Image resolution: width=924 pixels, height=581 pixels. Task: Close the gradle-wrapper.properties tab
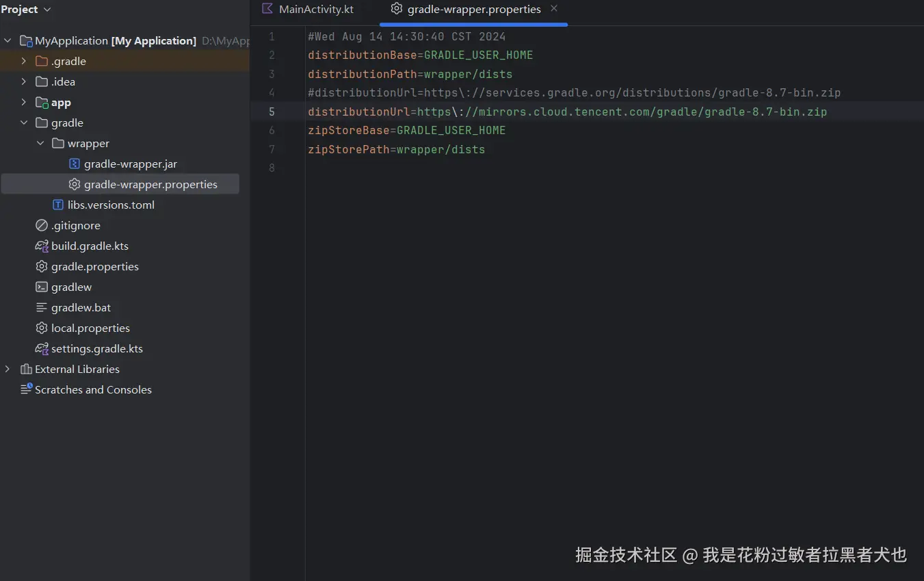[x=554, y=9]
